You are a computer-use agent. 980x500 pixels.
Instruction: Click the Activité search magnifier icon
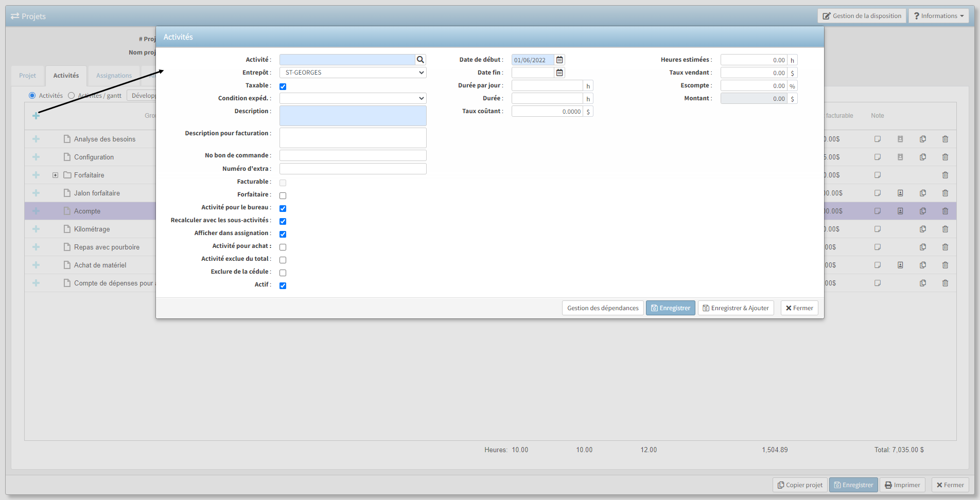(421, 60)
